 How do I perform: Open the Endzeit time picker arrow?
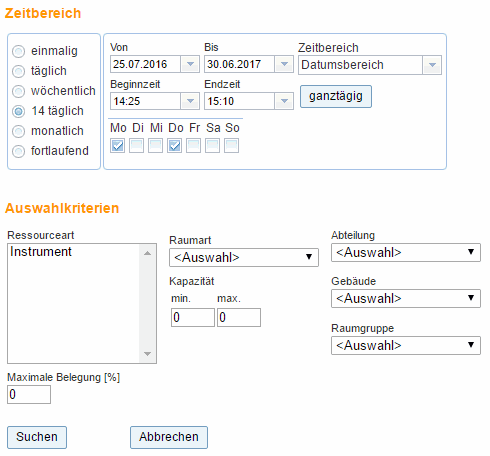tap(284, 101)
